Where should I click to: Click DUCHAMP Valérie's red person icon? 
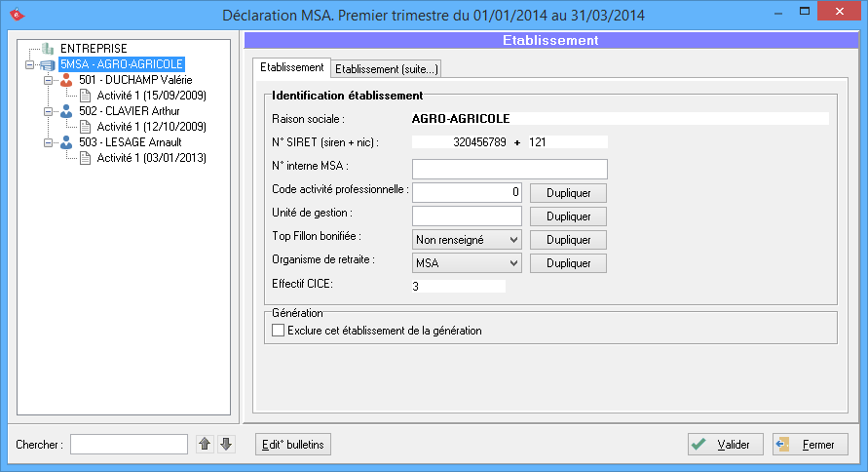point(66,80)
